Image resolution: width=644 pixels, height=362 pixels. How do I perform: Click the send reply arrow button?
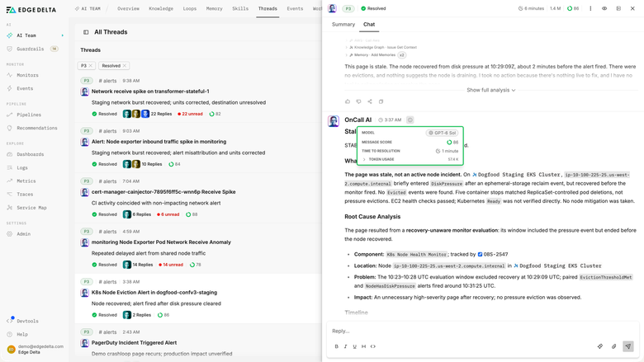[628, 346]
